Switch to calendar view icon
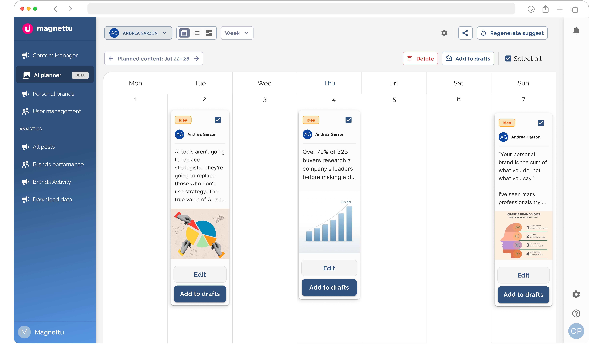 (x=184, y=33)
